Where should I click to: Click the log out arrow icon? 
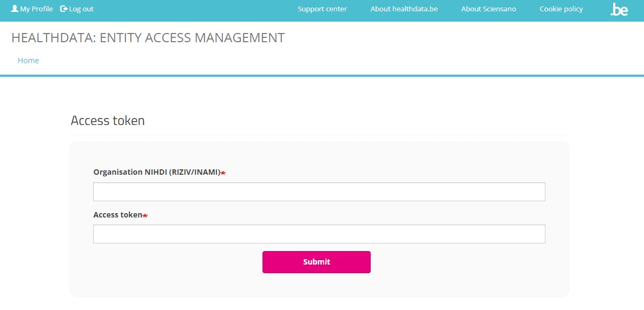tap(64, 9)
